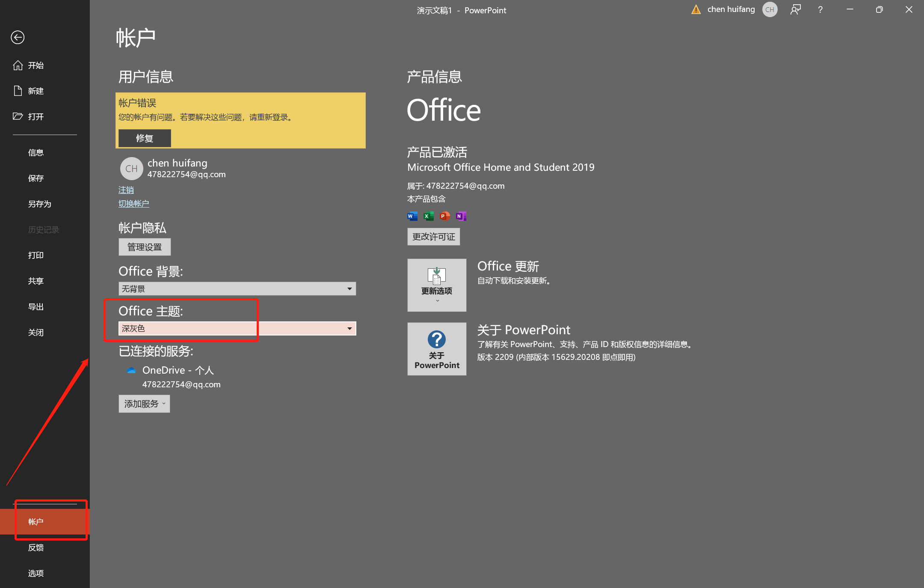Click the 属于: 478222754@qq.com text
The width and height of the screenshot is (924, 588).
456,186
